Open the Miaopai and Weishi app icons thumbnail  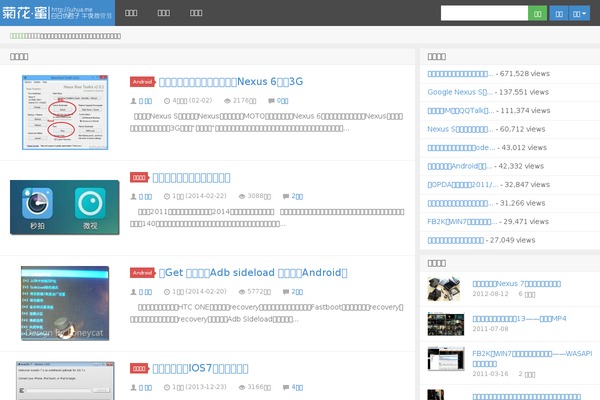coord(65,207)
